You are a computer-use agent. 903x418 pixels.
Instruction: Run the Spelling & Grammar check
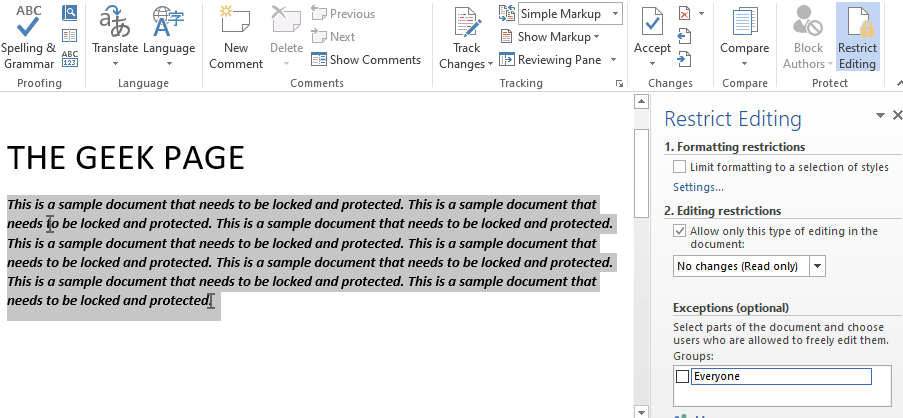click(28, 37)
